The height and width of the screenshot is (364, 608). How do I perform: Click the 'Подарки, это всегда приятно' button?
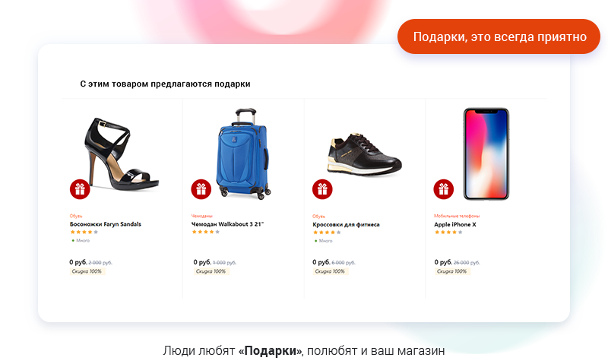[x=499, y=36]
